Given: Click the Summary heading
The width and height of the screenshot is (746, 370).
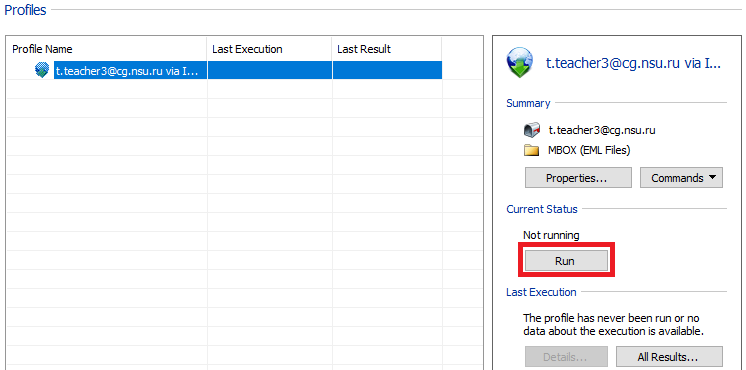Looking at the screenshot, I should 528,103.
